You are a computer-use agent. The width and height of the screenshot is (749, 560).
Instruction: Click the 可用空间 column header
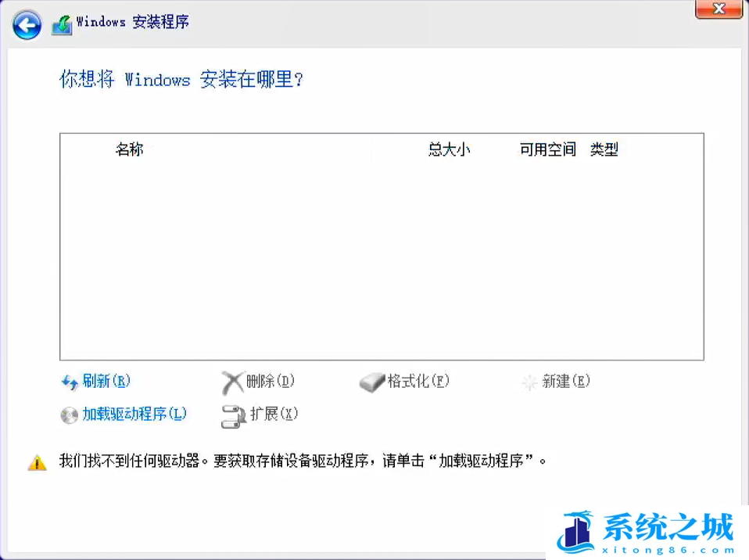click(x=547, y=149)
